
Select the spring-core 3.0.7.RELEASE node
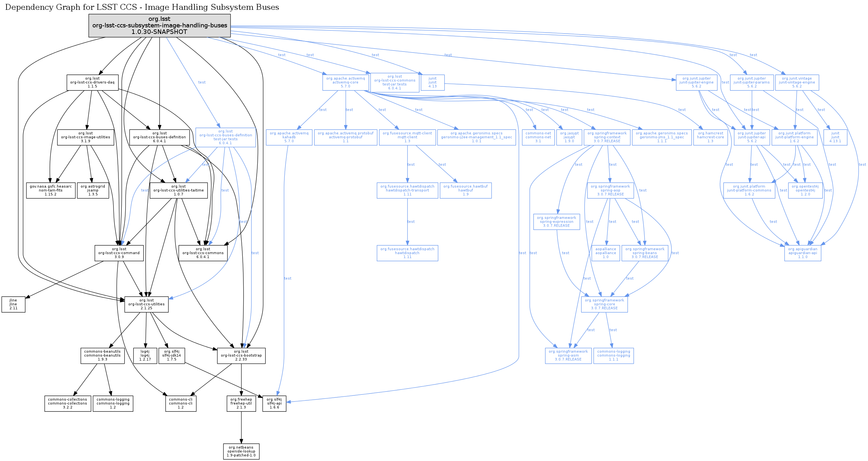pos(604,304)
